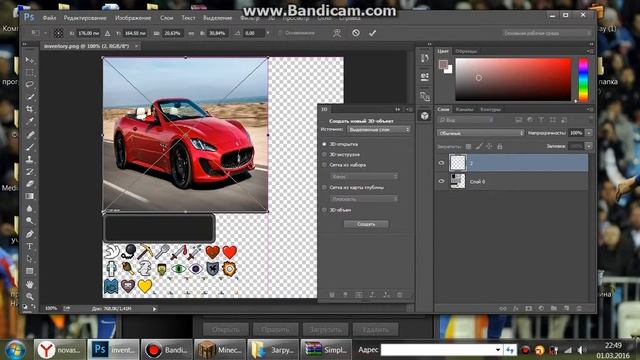Open the Слои menu
The width and height of the screenshot is (640, 360).
(x=167, y=18)
